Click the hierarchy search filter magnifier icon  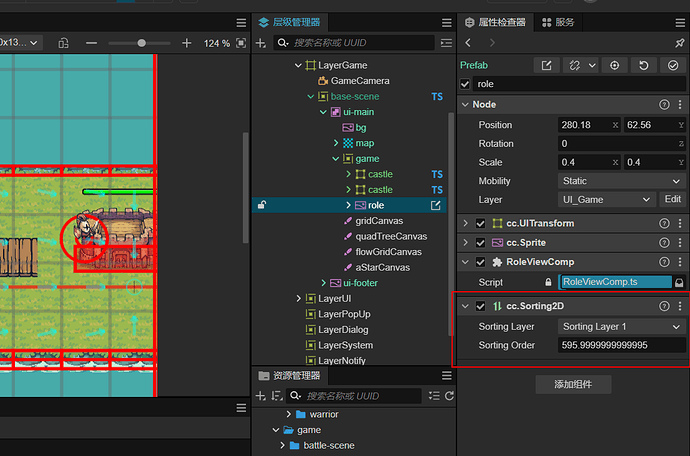click(283, 43)
